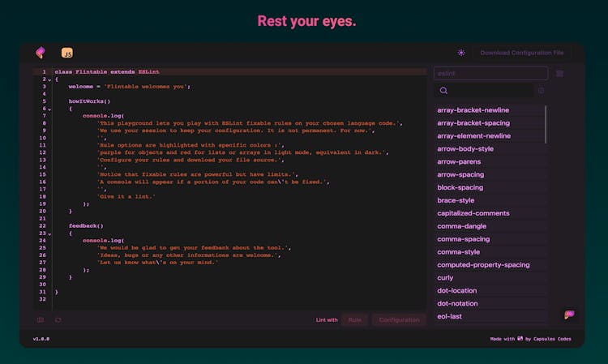Click the small icon beside rule search box
Viewport: 608px width, 364px height.
point(541,91)
